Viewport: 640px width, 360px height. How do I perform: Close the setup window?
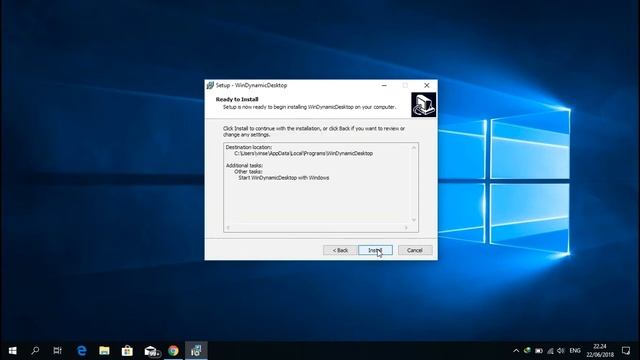pyautogui.click(x=427, y=85)
